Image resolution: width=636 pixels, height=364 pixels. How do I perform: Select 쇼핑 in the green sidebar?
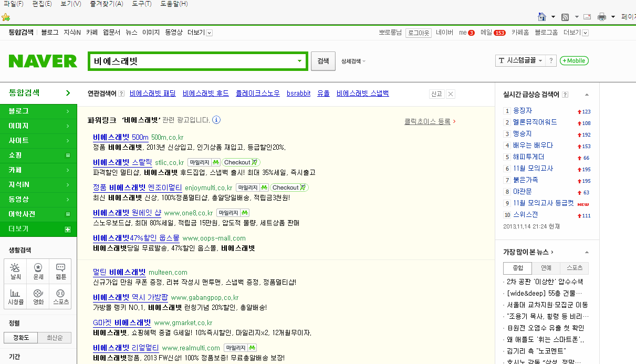tap(38, 155)
